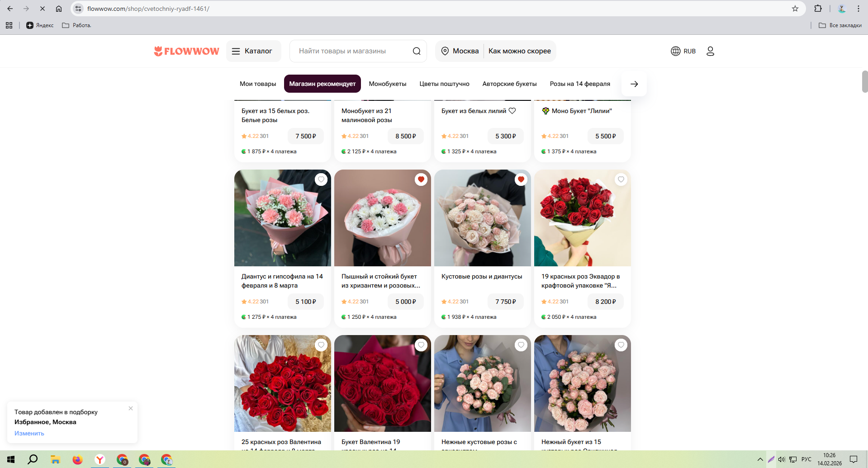The height and width of the screenshot is (468, 868).
Task: Favorite '25 красных роз Валентина' bouquet
Action: 321,345
